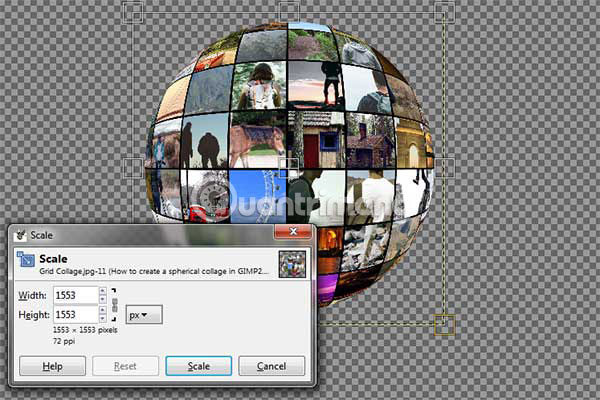Click the Cancel button
The width and height of the screenshot is (600, 400).
(x=272, y=366)
